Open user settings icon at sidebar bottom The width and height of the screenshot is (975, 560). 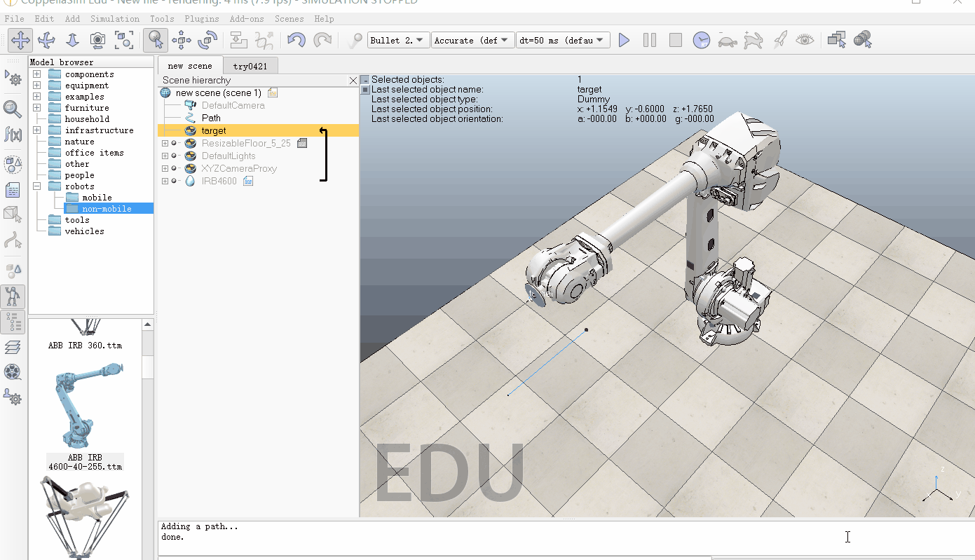point(13,397)
